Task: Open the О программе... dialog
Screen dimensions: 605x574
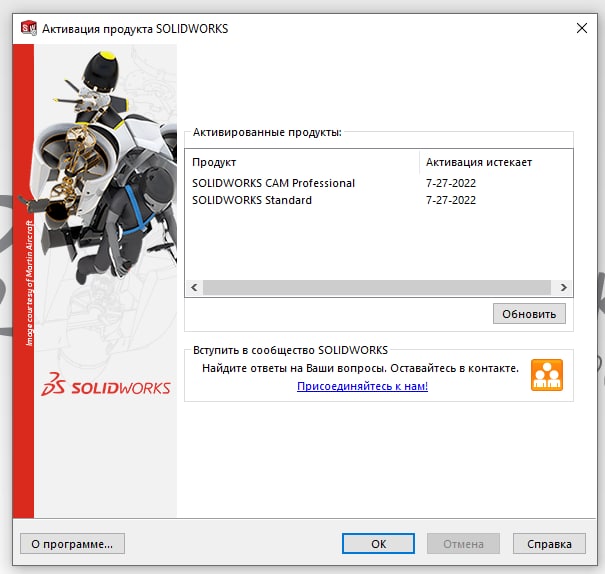Action: click(72, 544)
